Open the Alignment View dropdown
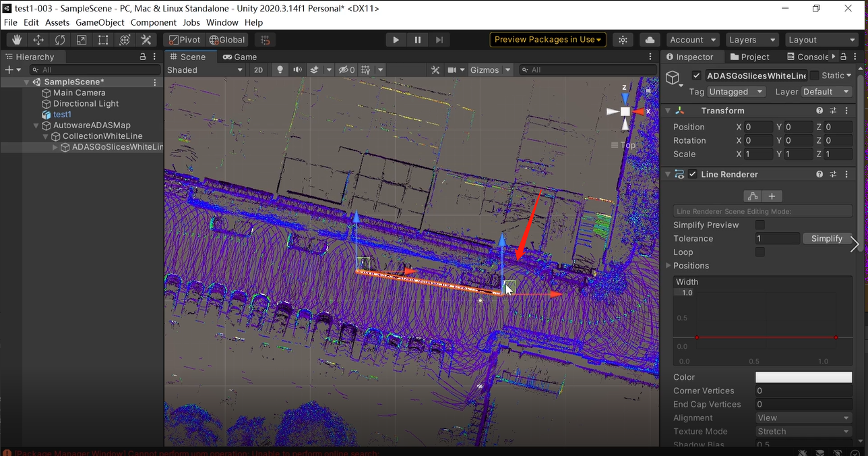868x456 pixels. pyautogui.click(x=803, y=418)
